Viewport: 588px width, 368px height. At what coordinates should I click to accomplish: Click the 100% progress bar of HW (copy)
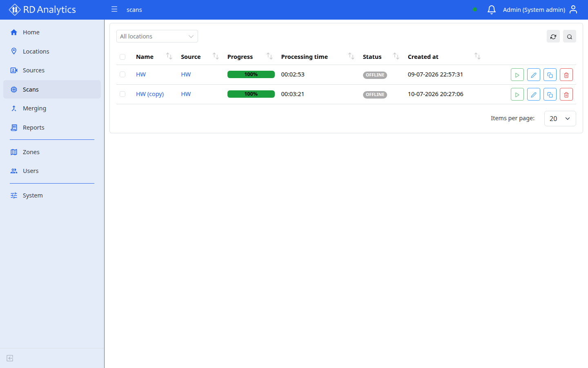tap(251, 94)
